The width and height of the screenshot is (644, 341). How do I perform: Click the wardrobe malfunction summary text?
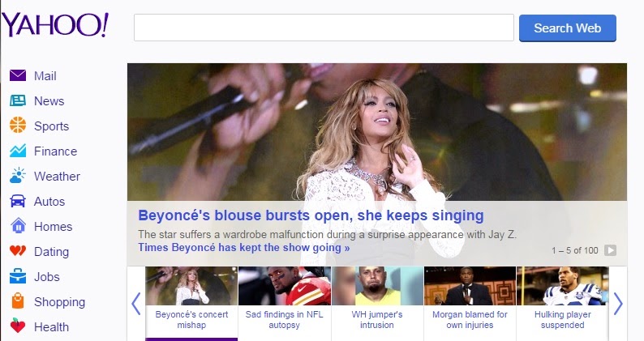coord(328,235)
